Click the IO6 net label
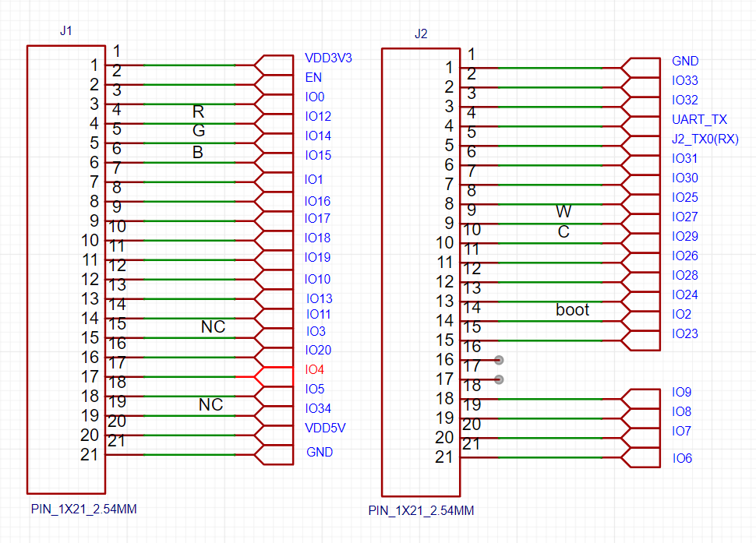The image size is (756, 543). click(x=682, y=458)
